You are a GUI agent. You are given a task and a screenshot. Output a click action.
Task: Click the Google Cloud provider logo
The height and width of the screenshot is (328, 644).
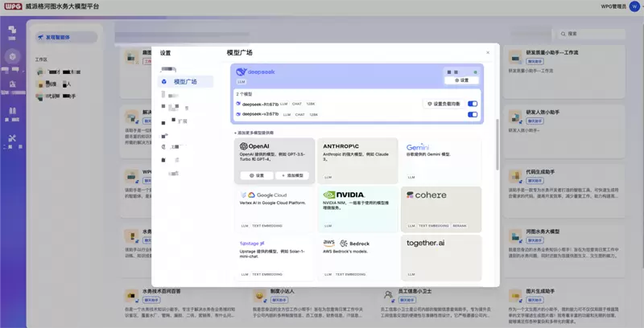pos(262,195)
